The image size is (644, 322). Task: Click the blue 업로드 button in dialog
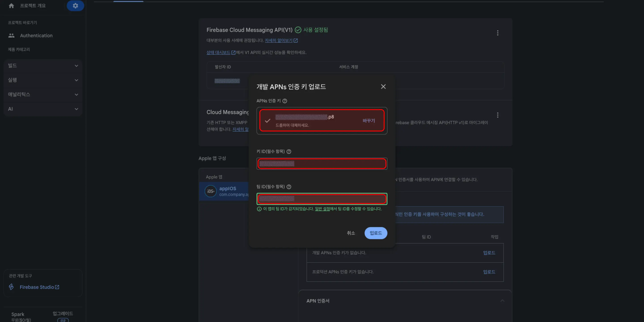[376, 233]
